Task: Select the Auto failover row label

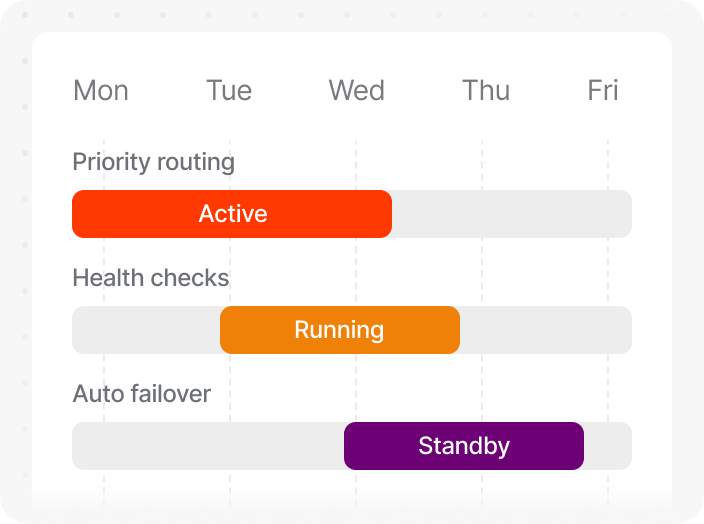Action: (x=142, y=394)
